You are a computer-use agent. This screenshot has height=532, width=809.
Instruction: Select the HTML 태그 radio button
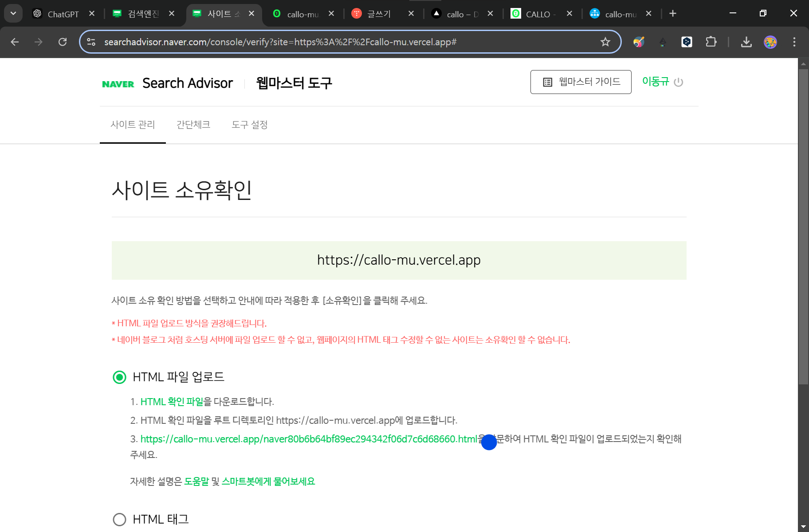click(x=119, y=520)
